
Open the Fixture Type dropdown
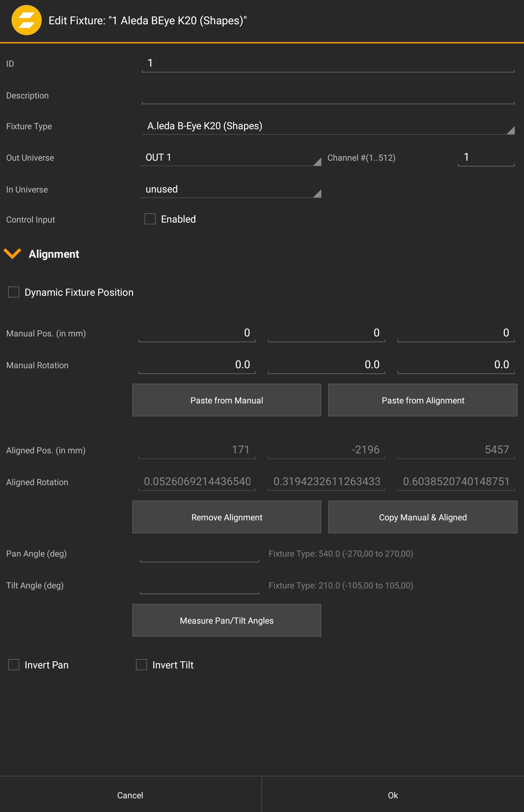pos(328,126)
